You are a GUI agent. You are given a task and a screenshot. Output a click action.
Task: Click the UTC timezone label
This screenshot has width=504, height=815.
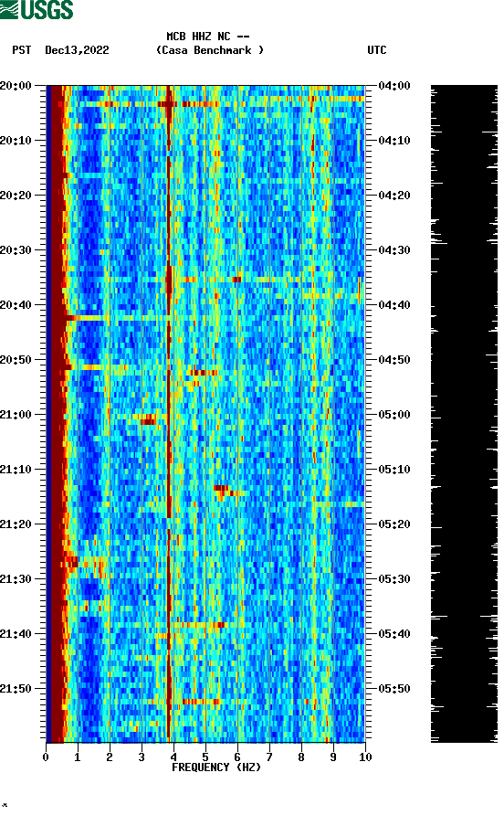[x=377, y=50]
